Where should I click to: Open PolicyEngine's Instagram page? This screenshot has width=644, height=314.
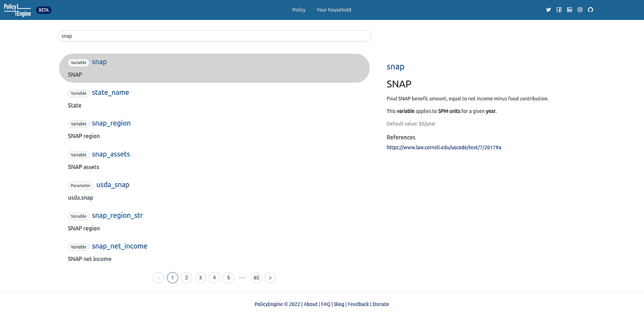click(x=580, y=9)
